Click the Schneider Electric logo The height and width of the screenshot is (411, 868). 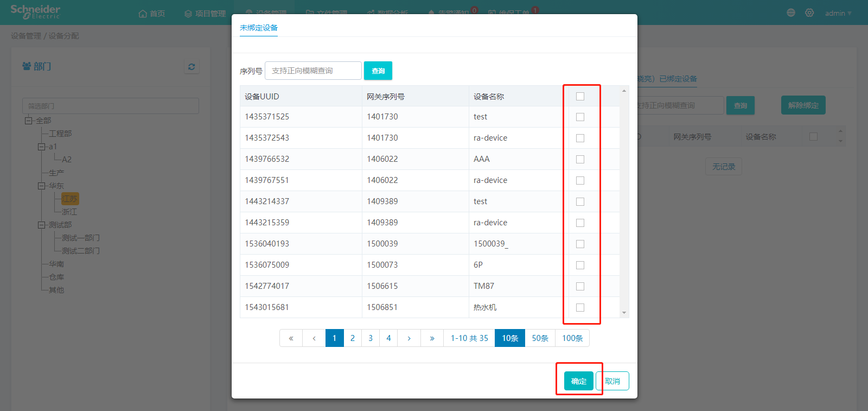[x=35, y=12]
